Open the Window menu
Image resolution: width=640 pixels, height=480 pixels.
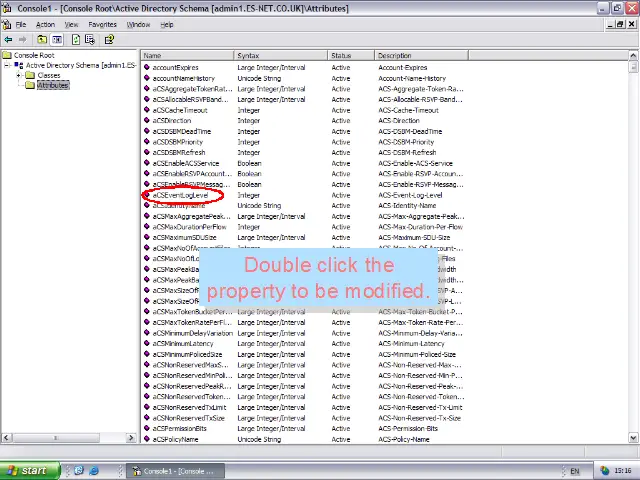pyautogui.click(x=138, y=24)
